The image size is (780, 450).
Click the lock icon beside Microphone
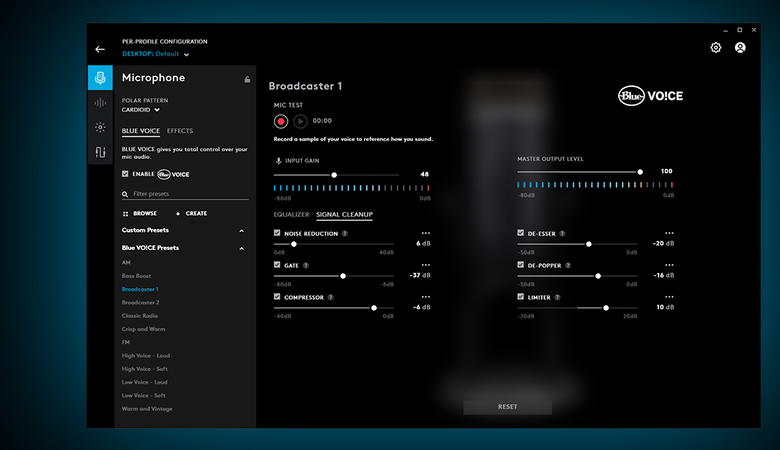(x=247, y=80)
